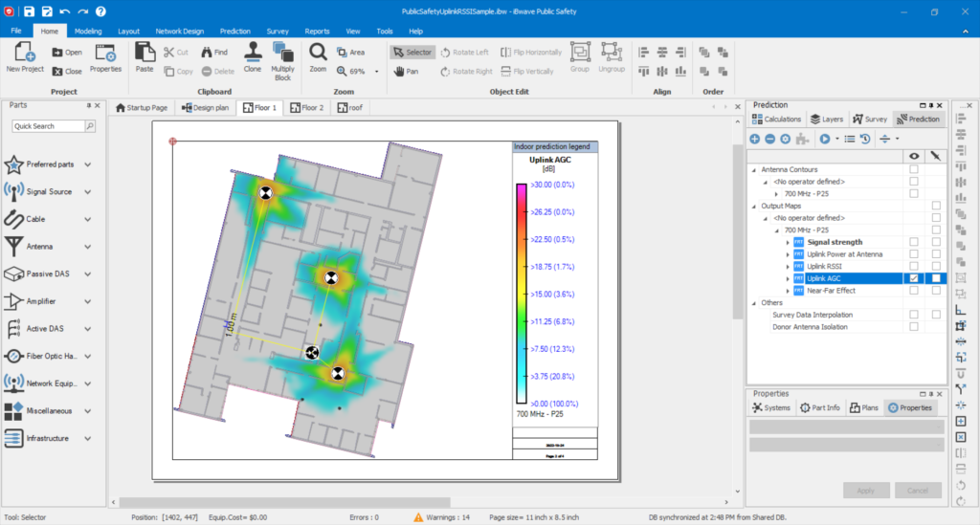The image size is (980, 525).
Task: Click the Paste clipboard icon
Action: click(x=145, y=53)
